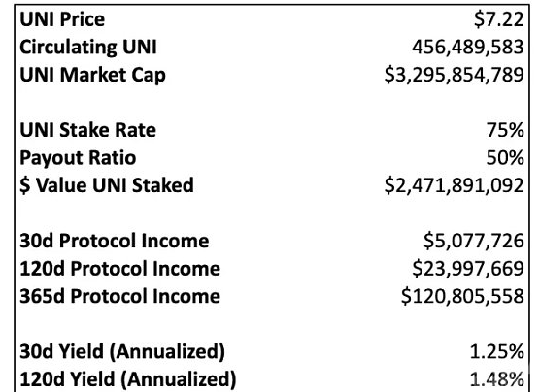The height and width of the screenshot is (392, 540).
Task: Select the UNI Market Cap label
Action: coord(92,75)
